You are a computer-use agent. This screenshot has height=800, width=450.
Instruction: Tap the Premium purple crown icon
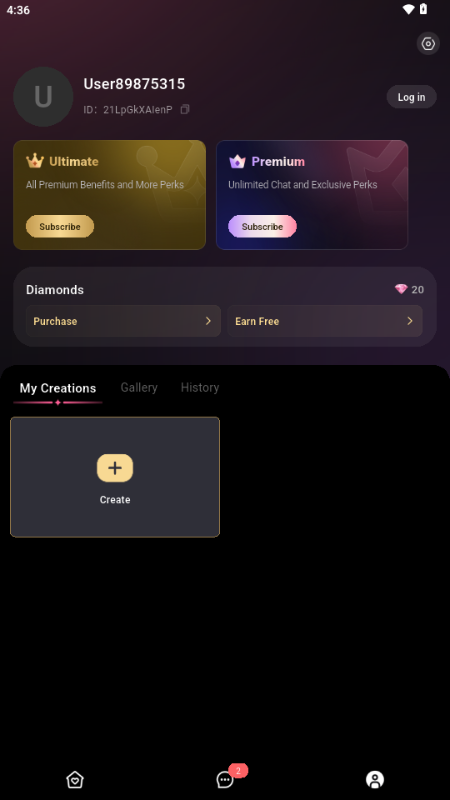coord(237,162)
